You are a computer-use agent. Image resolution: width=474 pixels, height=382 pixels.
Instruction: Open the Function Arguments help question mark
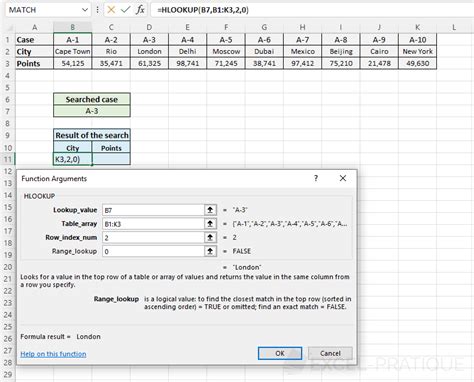tap(316, 178)
